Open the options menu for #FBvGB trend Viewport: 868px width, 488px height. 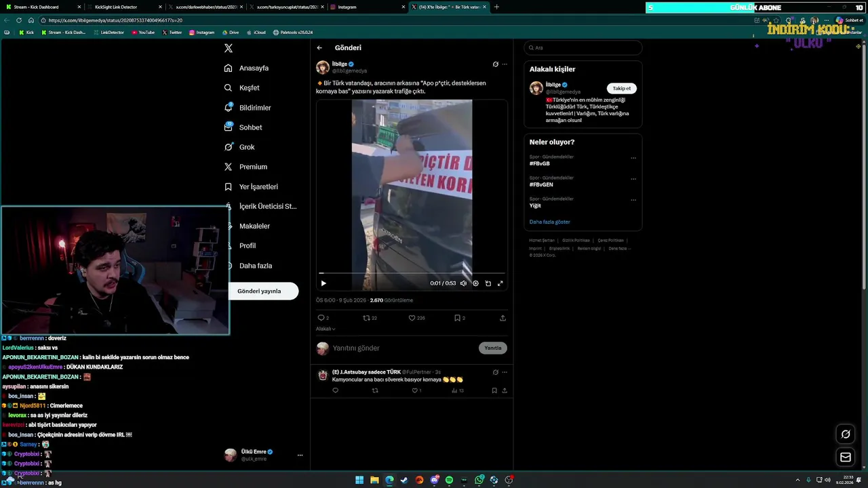633,158
